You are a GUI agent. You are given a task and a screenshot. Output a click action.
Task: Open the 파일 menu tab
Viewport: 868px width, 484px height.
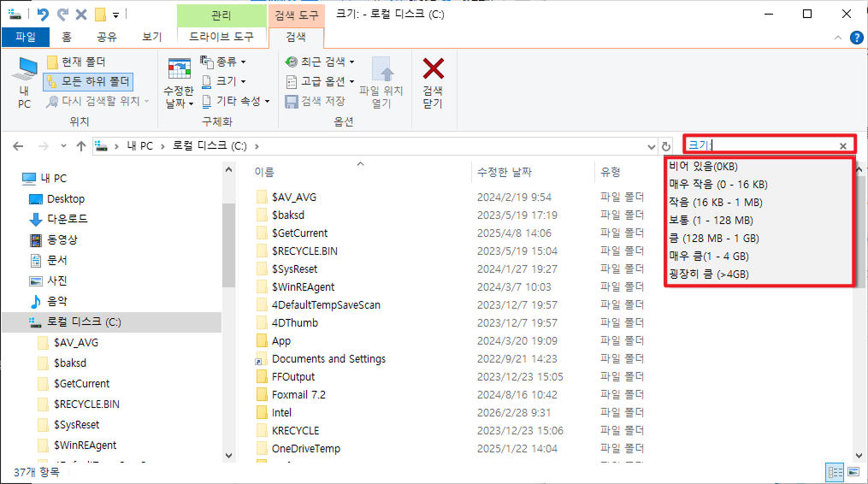pos(26,37)
